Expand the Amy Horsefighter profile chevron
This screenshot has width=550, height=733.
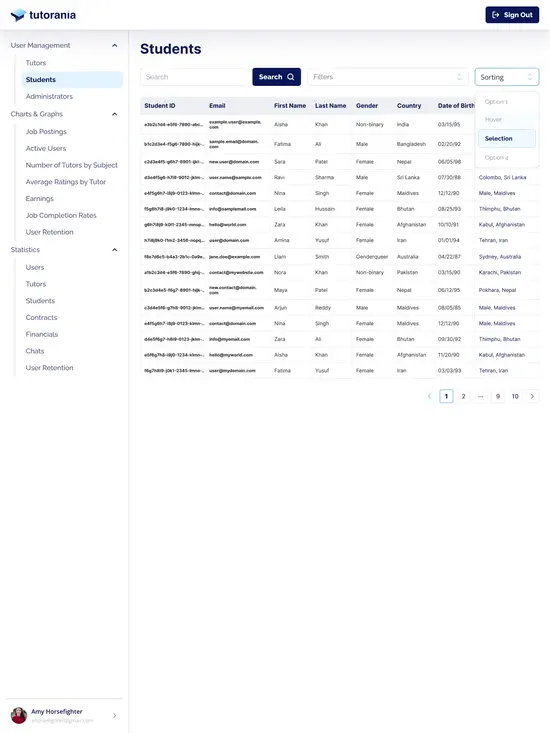pyautogui.click(x=115, y=715)
